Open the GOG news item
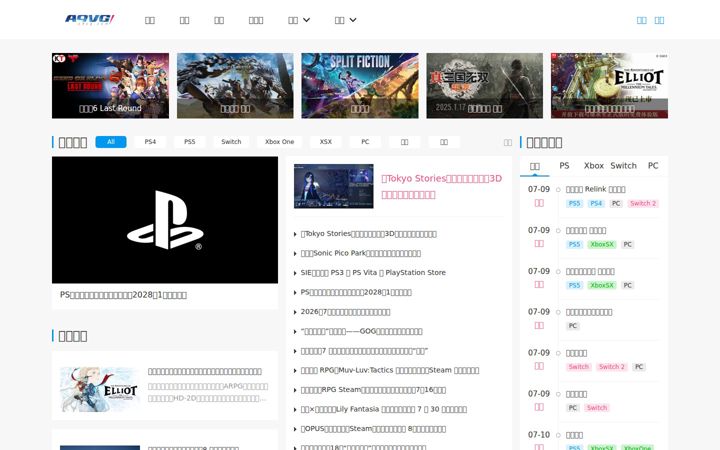 [x=361, y=331]
